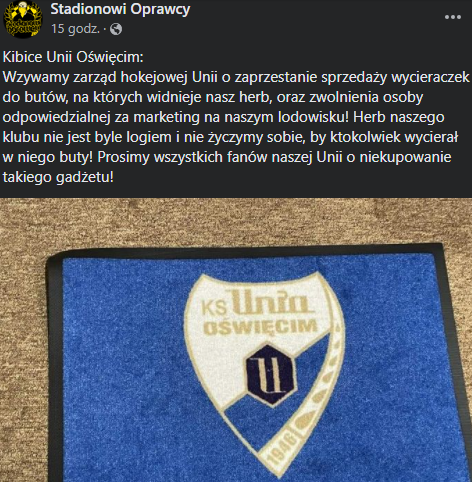
Task: Click the "Unia" gold lettering on crest
Action: click(272, 303)
